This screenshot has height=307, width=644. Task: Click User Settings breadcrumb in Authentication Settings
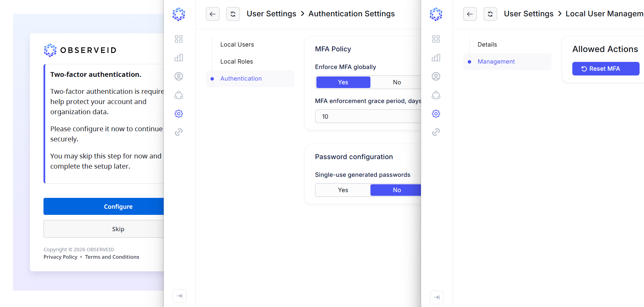272,14
